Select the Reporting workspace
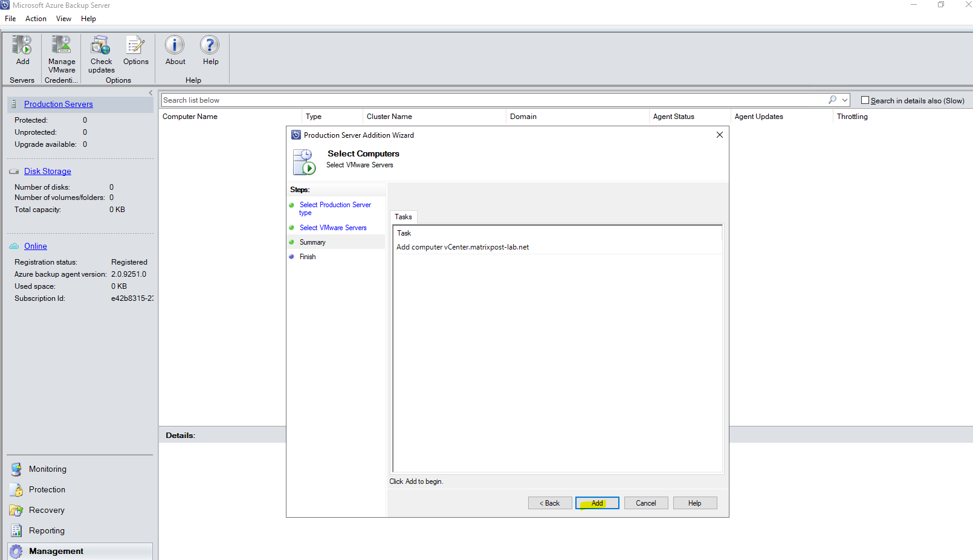 (x=47, y=531)
